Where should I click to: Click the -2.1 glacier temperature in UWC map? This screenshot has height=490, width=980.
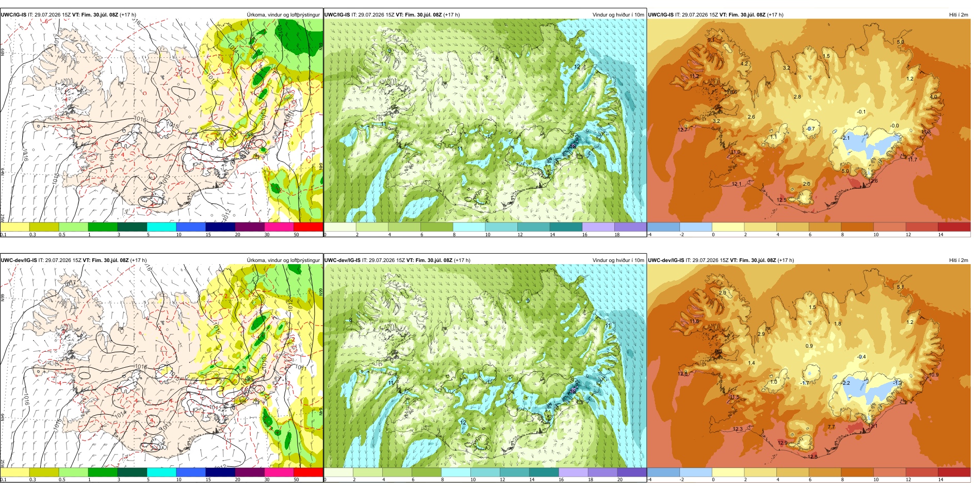point(845,138)
